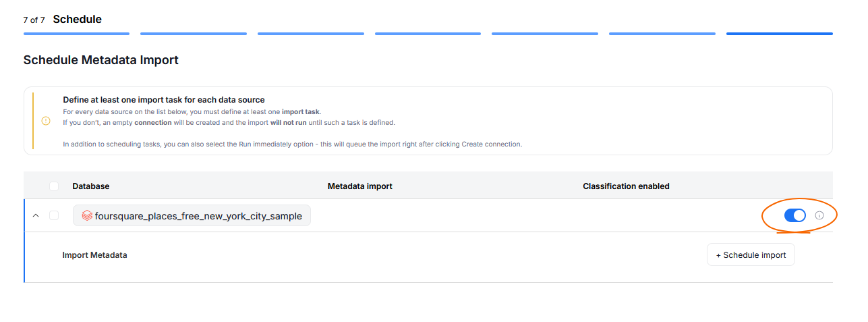868x322 pixels.
Task: Jump to the first step progress segment
Action: [x=76, y=33]
